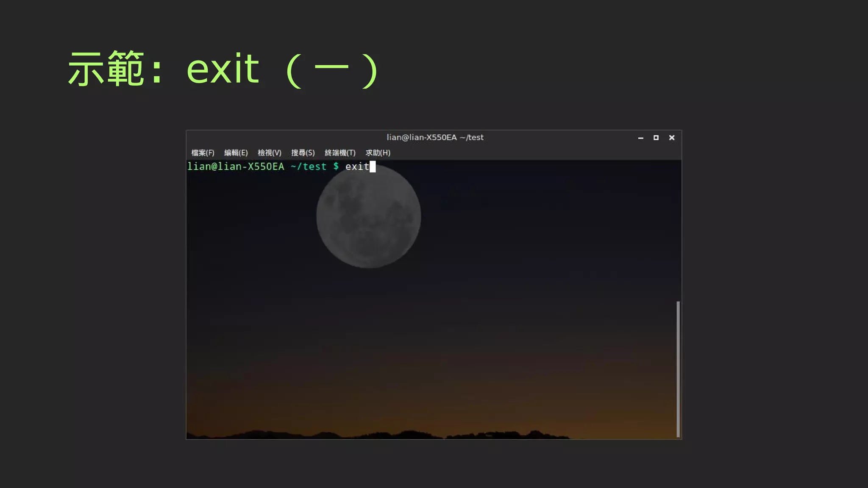Click the terminal's vertical scrollbar handle
Viewport: 868px width, 488px height.
coord(678,369)
